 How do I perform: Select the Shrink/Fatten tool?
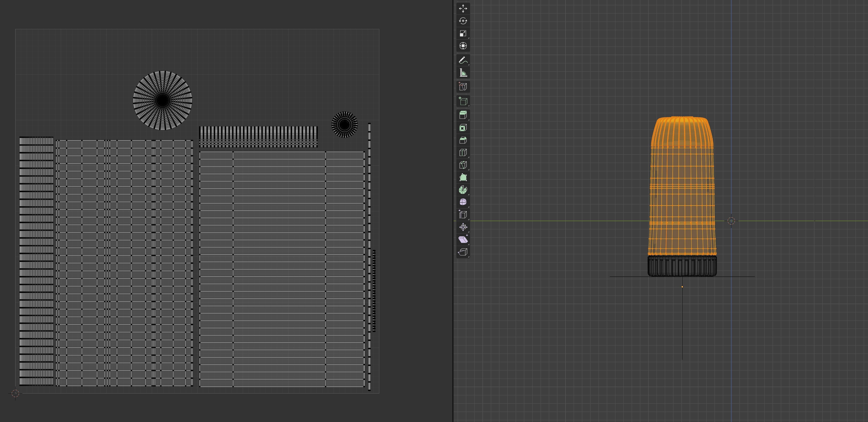tap(463, 227)
